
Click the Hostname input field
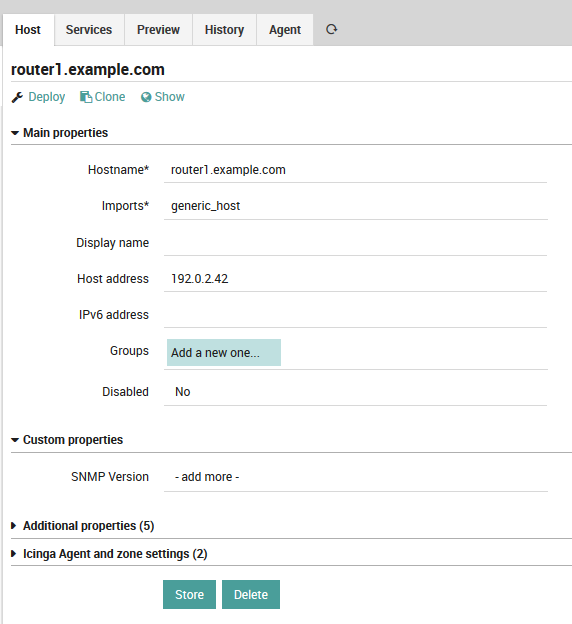[355, 170]
